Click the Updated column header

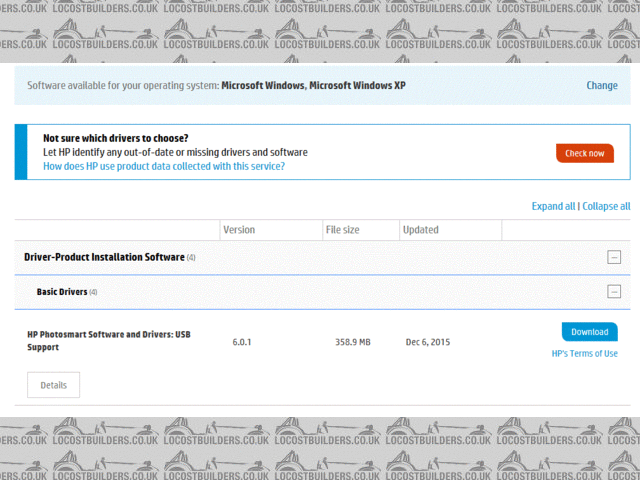tap(420, 230)
